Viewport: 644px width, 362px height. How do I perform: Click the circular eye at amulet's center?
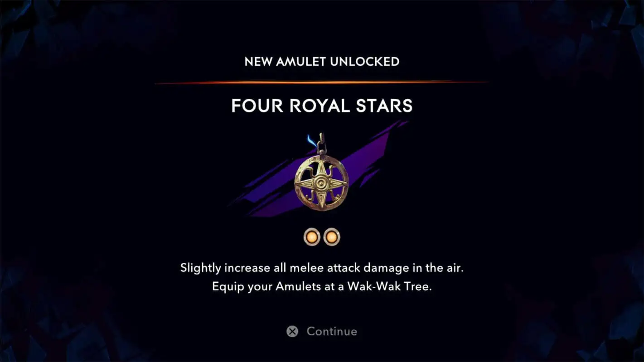(x=321, y=183)
